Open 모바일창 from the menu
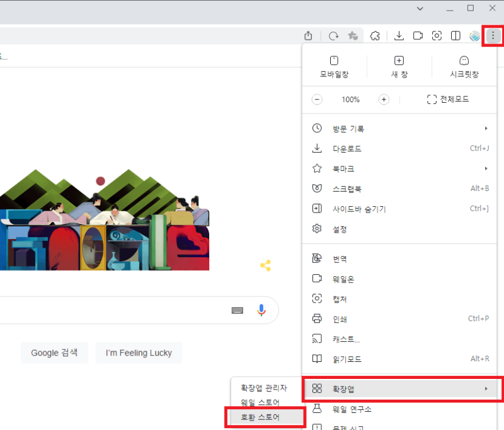 (x=335, y=67)
